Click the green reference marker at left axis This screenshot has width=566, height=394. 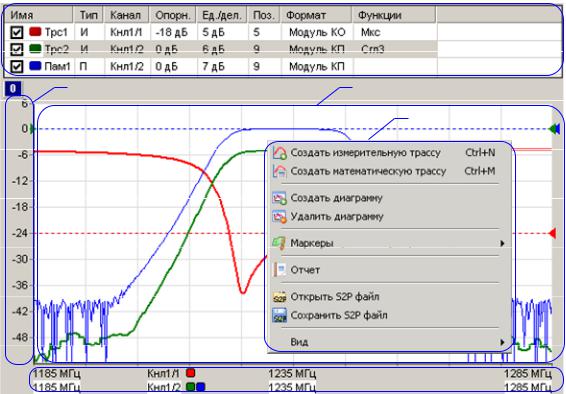coord(32,129)
